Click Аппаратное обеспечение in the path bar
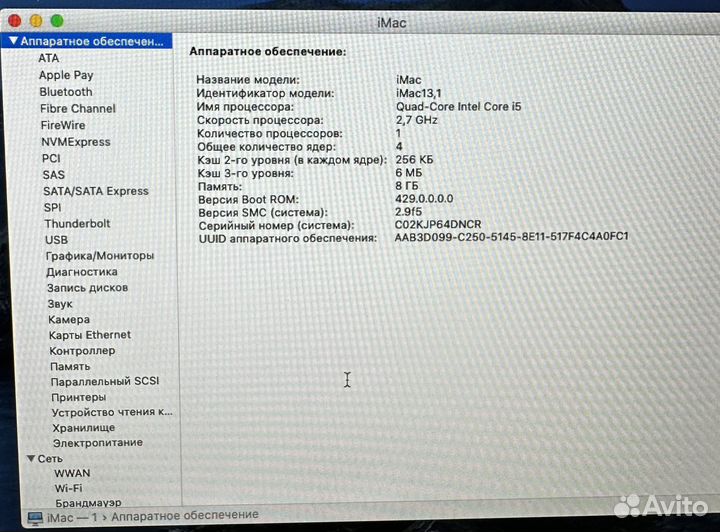720x532 pixels. 185,515
